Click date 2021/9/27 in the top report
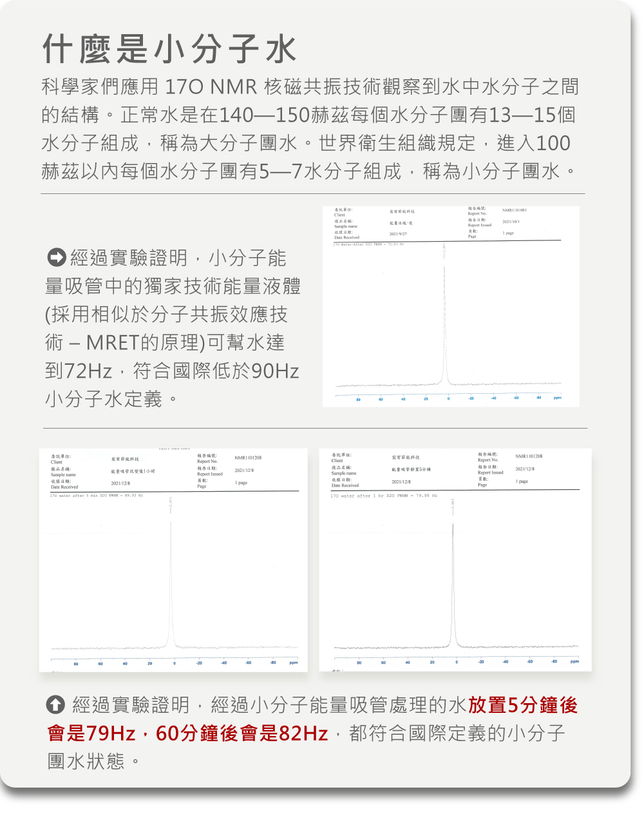The height and width of the screenshot is (814, 644). click(398, 234)
